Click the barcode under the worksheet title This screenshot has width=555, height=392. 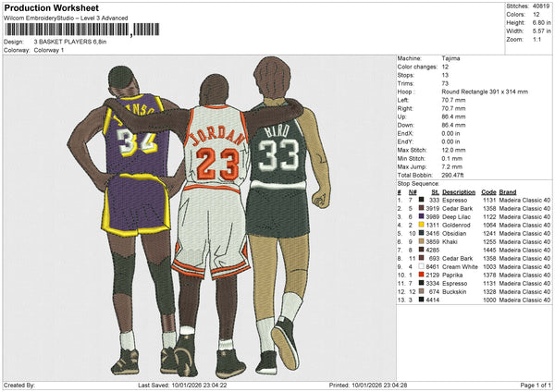82,30
